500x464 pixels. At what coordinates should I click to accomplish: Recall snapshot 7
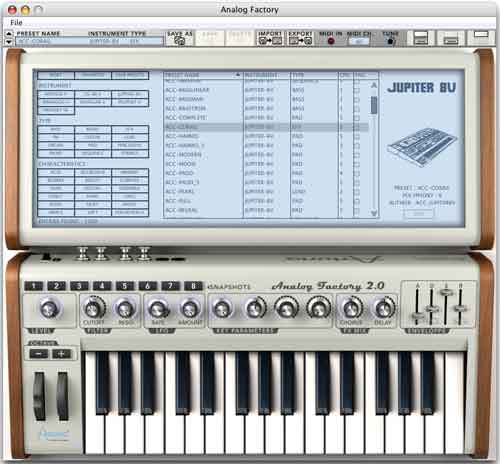tap(170, 286)
